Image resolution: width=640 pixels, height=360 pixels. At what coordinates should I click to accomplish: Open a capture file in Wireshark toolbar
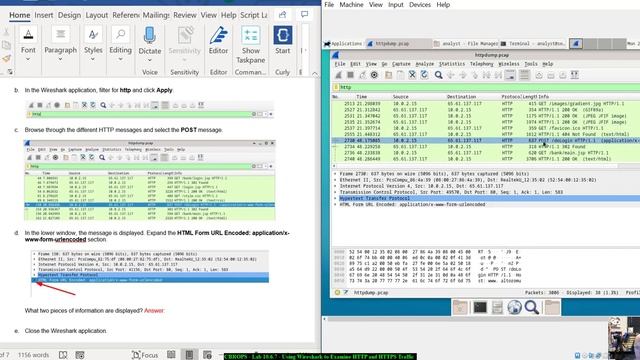[388, 75]
